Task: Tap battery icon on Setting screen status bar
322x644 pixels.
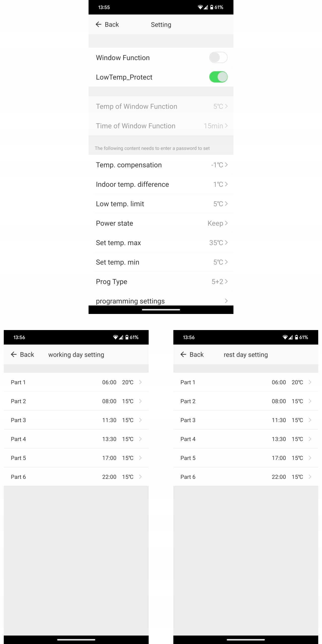Action: [212, 7]
